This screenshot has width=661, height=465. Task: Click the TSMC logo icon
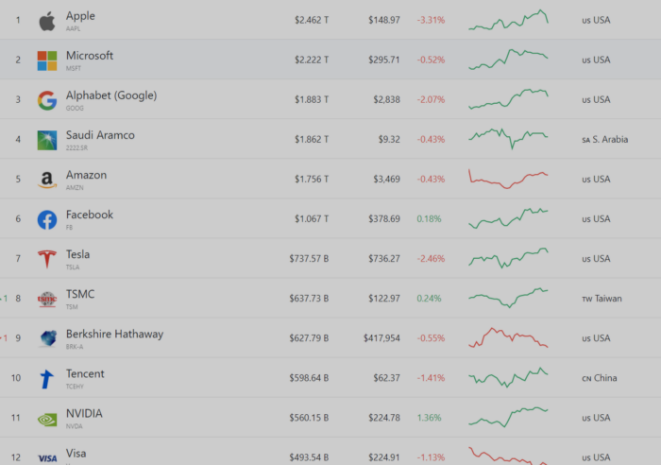click(x=47, y=299)
